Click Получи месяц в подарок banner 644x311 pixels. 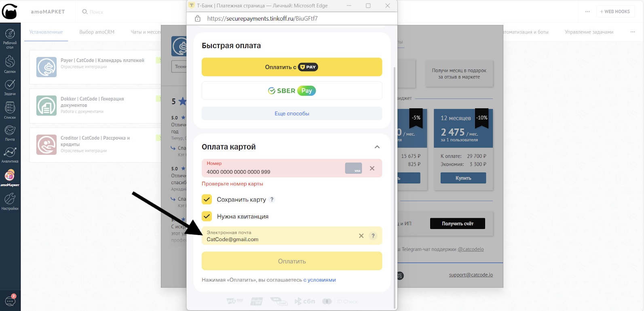tap(459, 74)
